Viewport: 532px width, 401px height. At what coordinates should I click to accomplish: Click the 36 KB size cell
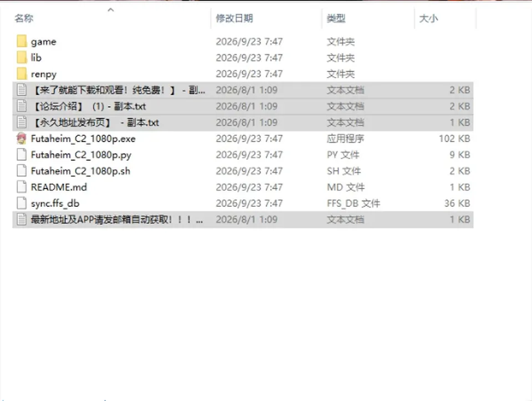457,204
